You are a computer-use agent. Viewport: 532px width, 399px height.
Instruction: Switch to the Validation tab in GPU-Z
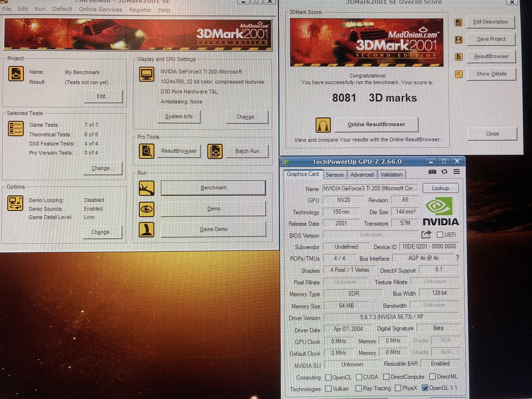coord(391,175)
